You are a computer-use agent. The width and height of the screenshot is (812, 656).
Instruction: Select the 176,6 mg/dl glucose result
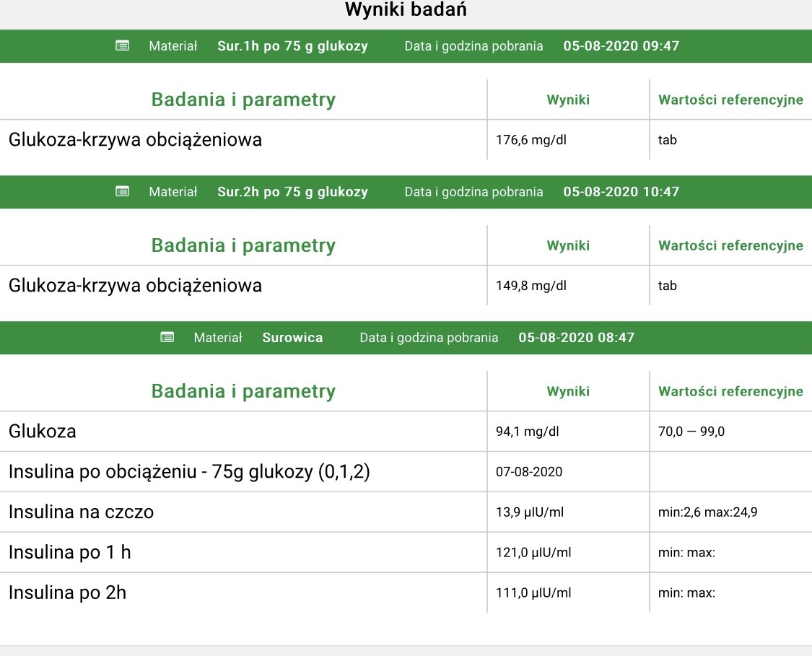[531, 140]
